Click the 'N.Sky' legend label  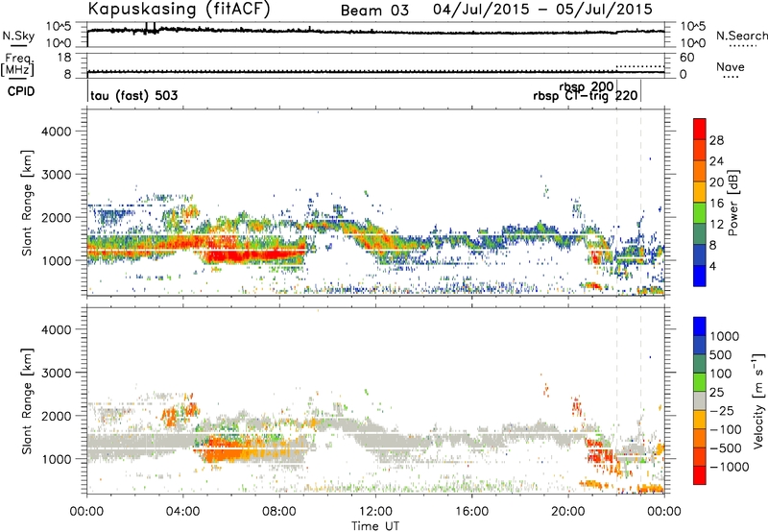coord(18,36)
